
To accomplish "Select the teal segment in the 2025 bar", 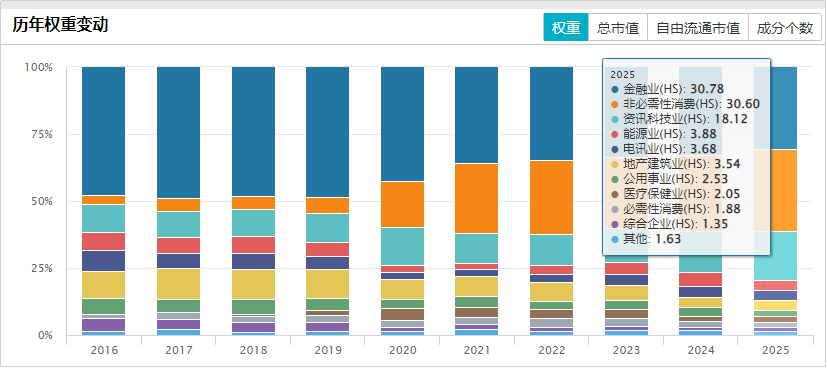I will [775, 256].
